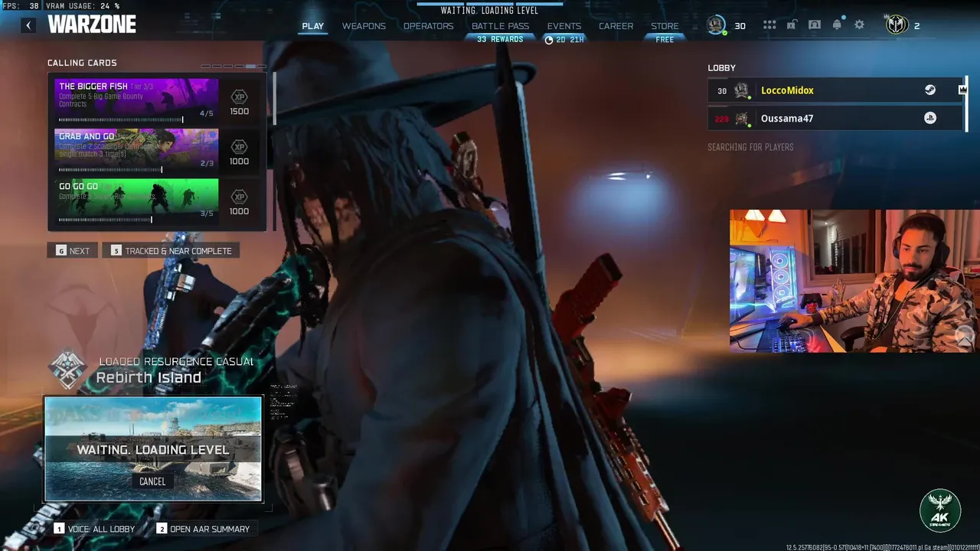Open the party emblem showing 2
980x551 pixels.
[897, 25]
